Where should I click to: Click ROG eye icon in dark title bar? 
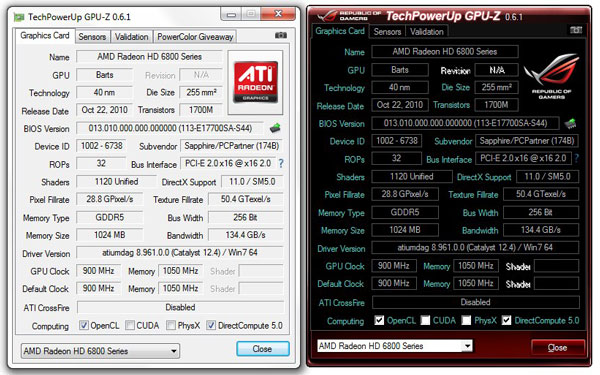[x=327, y=16]
